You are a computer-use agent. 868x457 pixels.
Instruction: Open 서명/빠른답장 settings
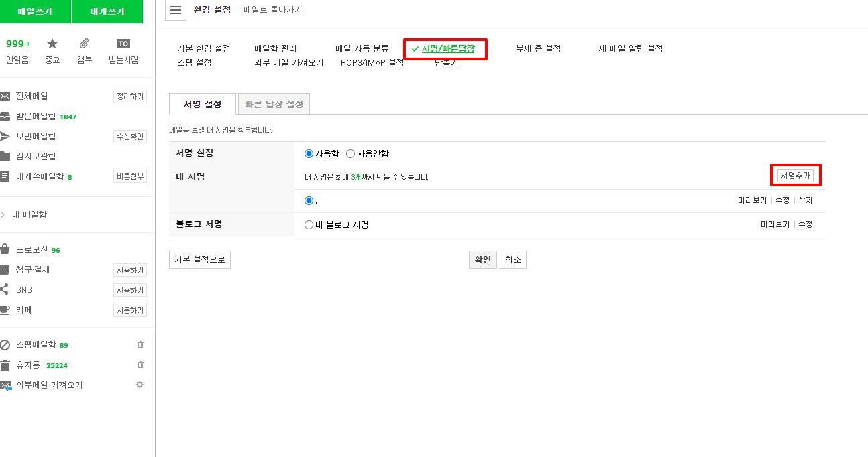(x=448, y=48)
